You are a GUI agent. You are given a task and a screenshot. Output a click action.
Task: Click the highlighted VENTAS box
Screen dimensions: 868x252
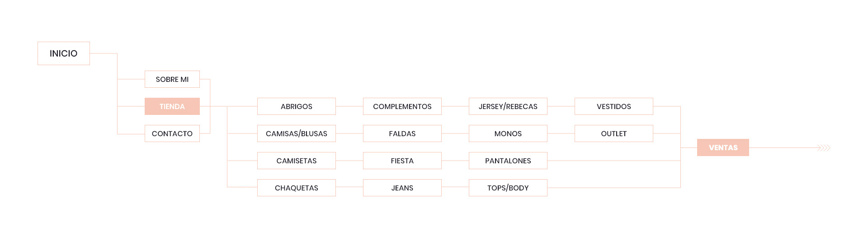pos(723,147)
